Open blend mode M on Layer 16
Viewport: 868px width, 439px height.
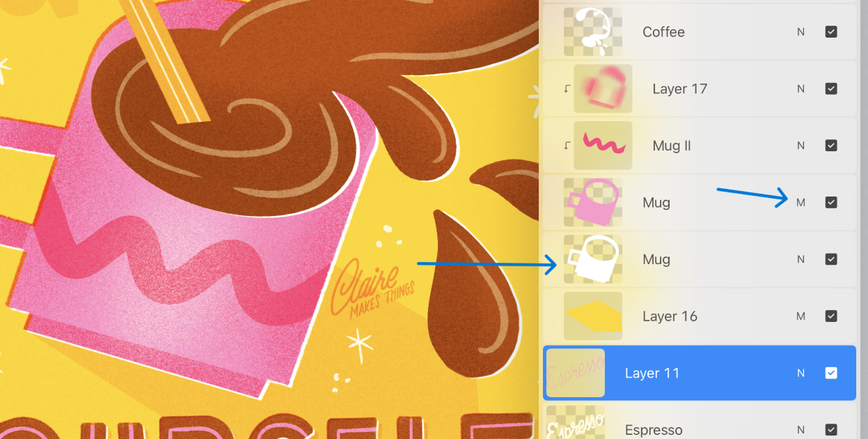801,316
